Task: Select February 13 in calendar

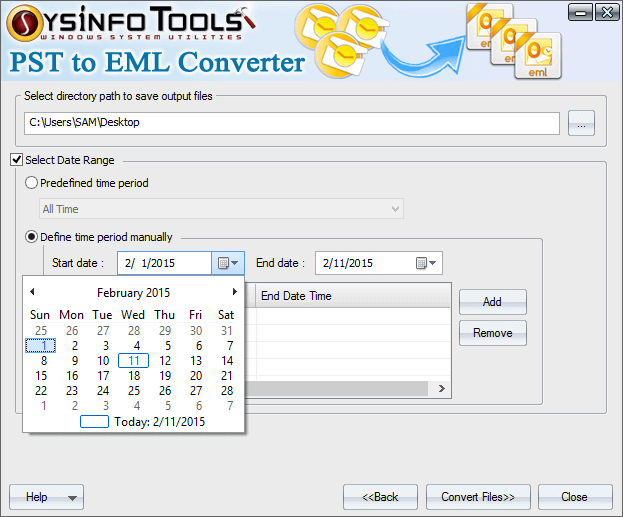Action: click(x=196, y=360)
